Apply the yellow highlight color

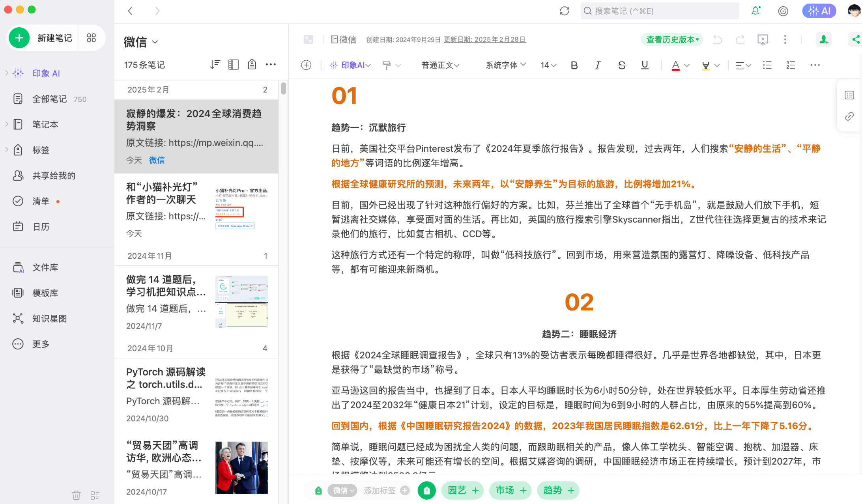pos(705,65)
